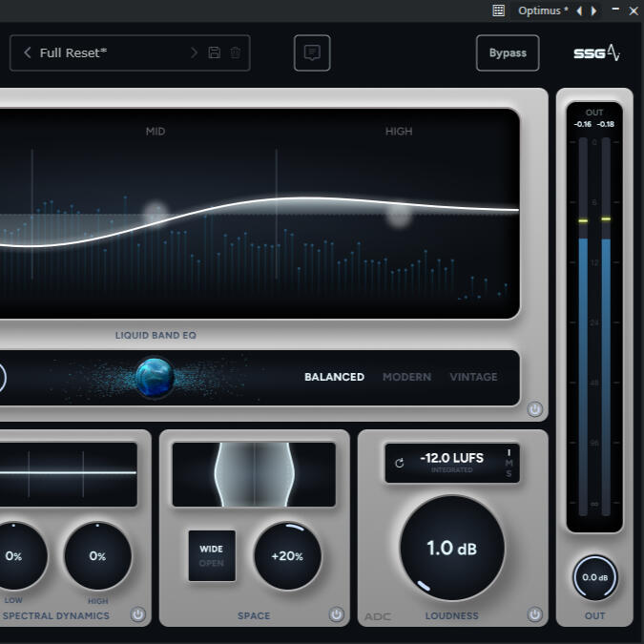Open the plugin grid icon beside Optimus
The width and height of the screenshot is (644, 644).
pos(498,10)
